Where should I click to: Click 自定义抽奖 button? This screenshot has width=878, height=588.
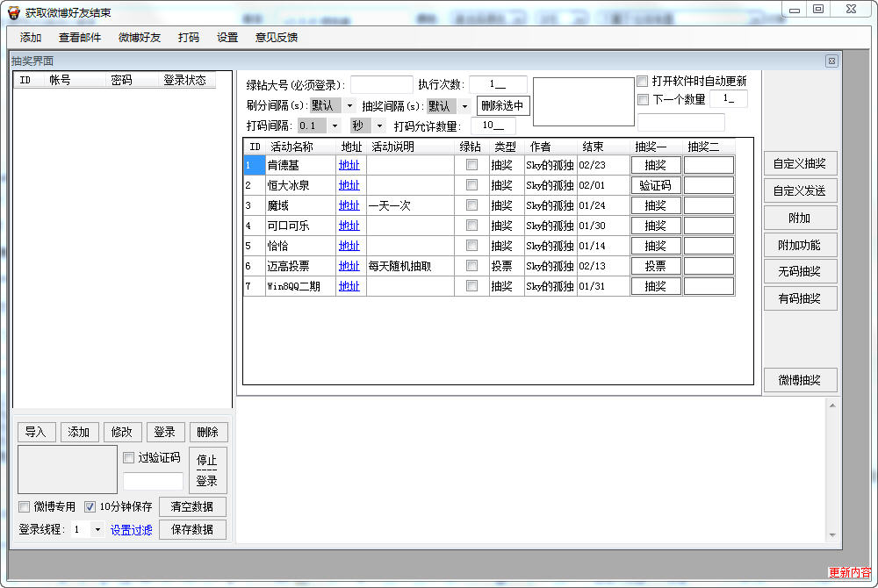[x=800, y=164]
